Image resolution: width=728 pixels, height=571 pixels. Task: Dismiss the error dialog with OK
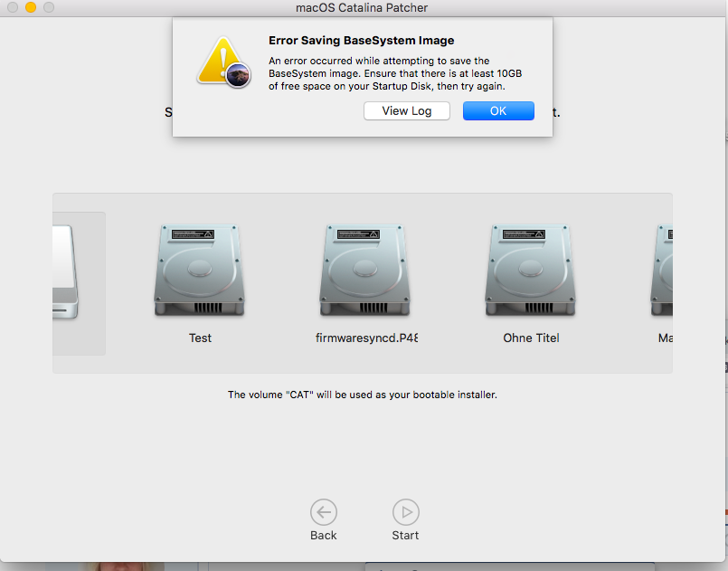(x=498, y=111)
